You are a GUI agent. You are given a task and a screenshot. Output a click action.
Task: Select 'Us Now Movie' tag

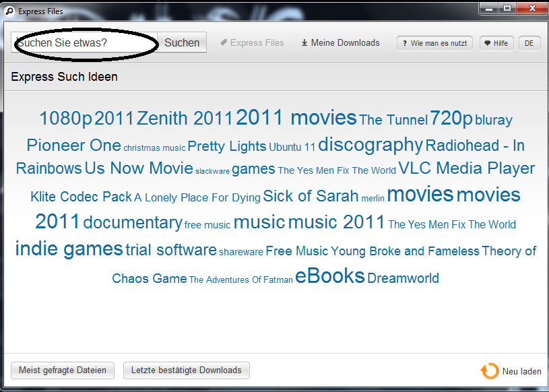[139, 168]
